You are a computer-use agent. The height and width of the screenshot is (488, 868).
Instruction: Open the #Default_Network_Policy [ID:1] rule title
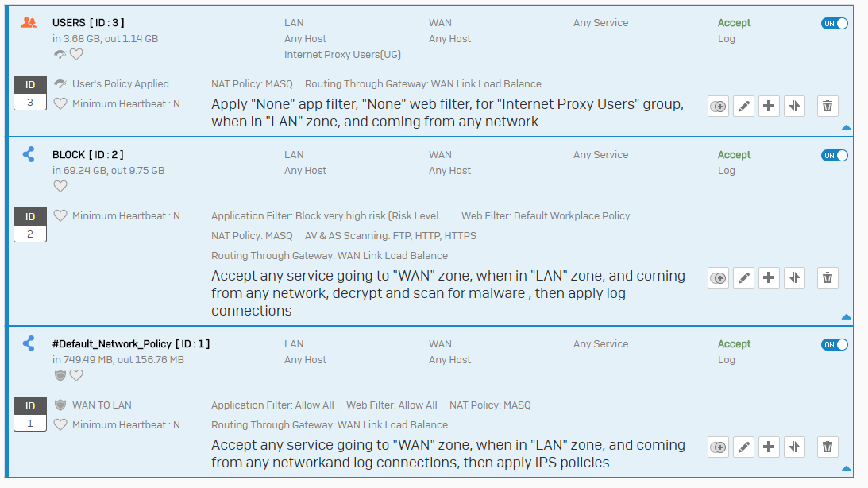point(131,344)
